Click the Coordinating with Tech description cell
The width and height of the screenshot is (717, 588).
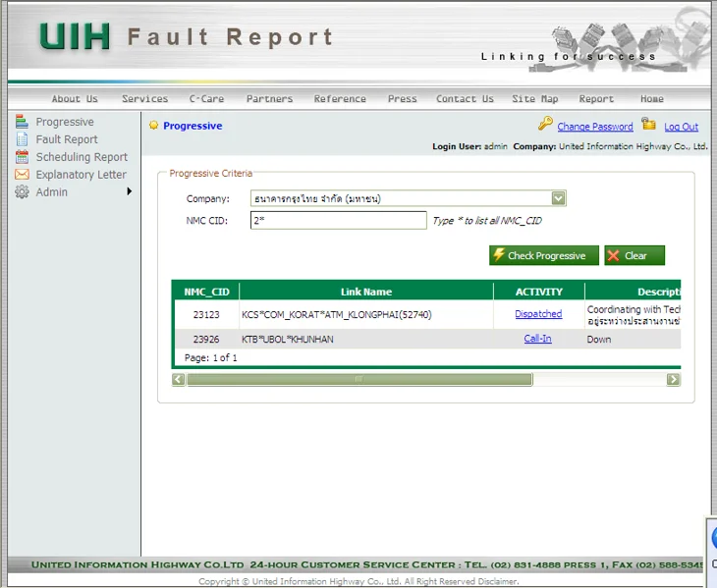(x=633, y=315)
